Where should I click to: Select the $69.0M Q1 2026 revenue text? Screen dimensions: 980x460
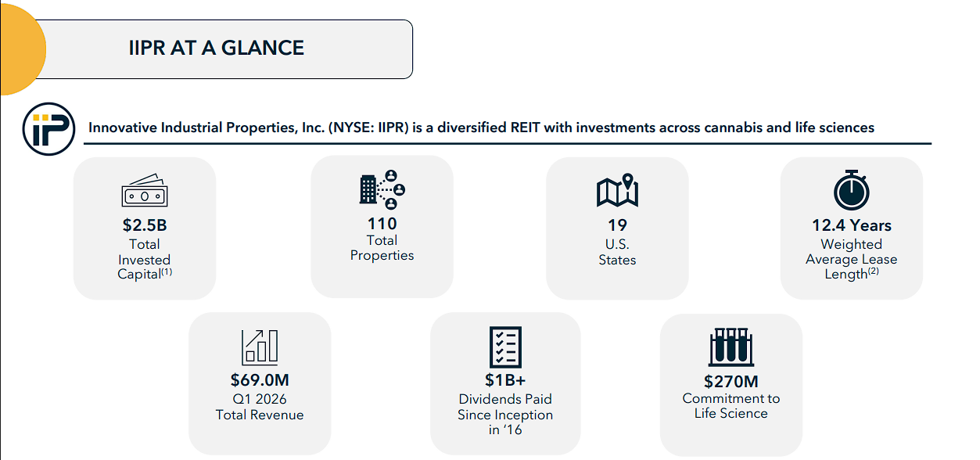click(260, 397)
